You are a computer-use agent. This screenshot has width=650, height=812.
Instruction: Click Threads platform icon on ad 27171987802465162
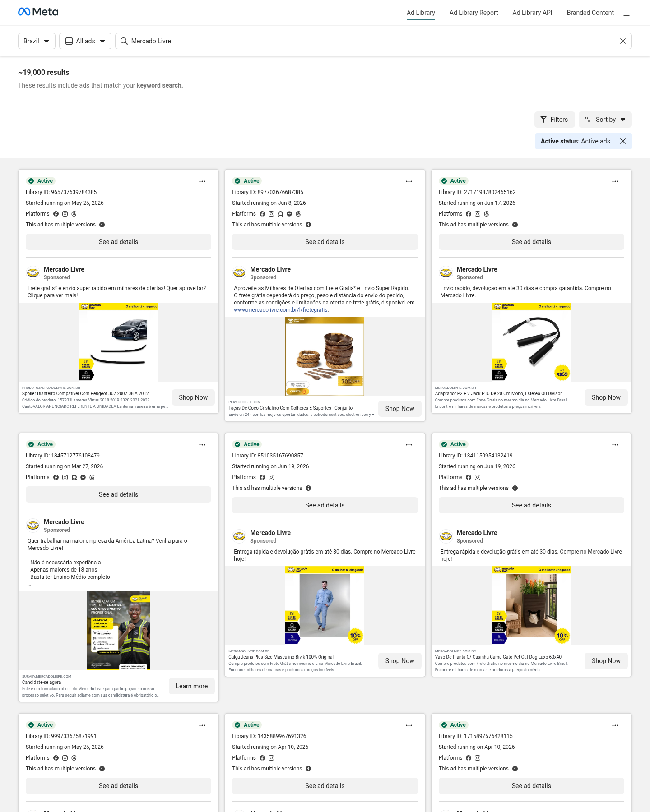click(487, 214)
